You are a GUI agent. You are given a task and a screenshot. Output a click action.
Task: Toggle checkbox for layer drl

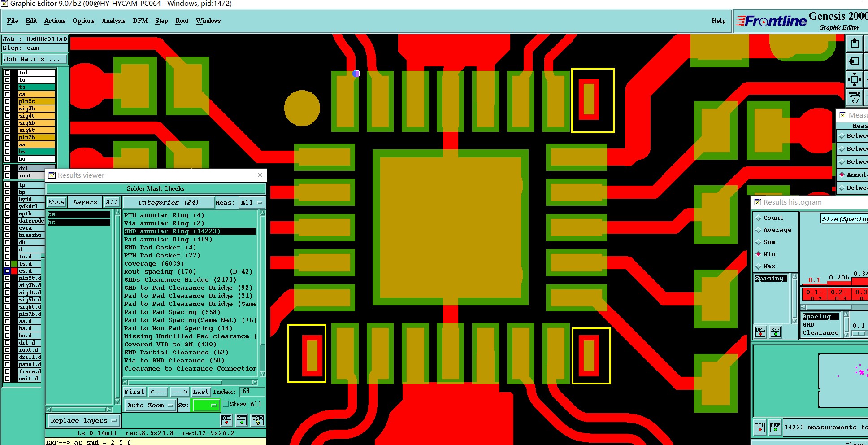7,168
